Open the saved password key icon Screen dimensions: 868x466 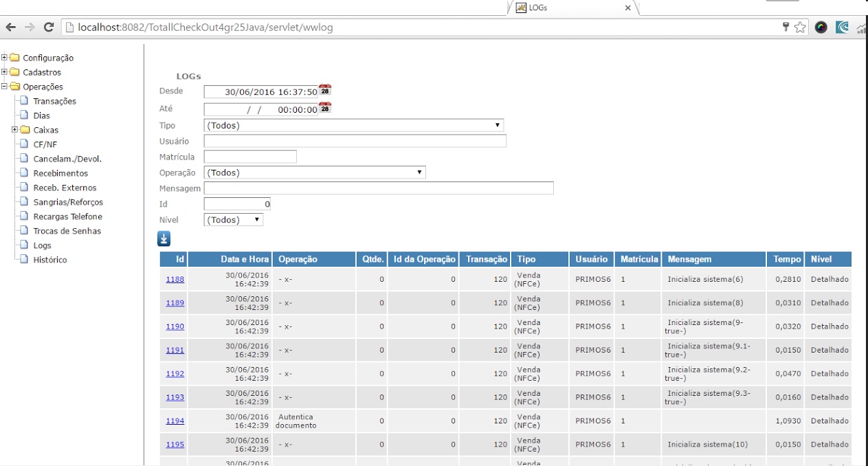click(x=786, y=27)
